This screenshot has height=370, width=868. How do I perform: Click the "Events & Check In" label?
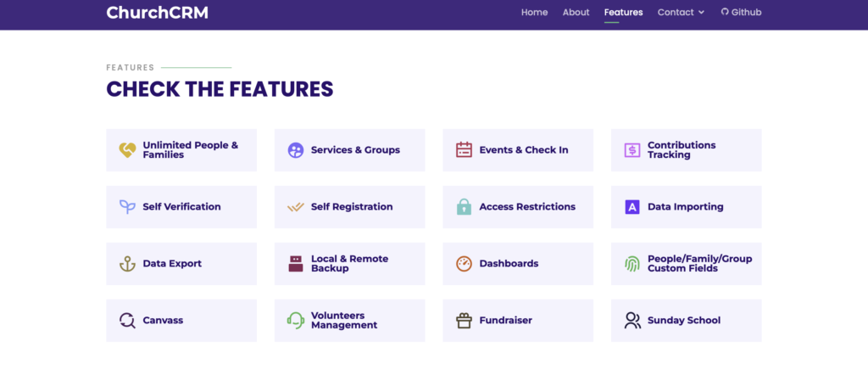click(x=524, y=150)
